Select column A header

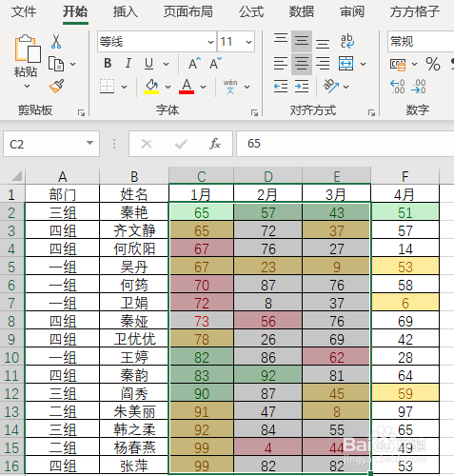(x=62, y=176)
